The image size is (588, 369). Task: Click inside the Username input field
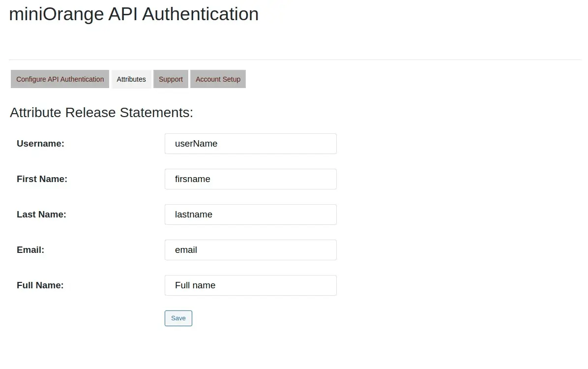click(250, 143)
